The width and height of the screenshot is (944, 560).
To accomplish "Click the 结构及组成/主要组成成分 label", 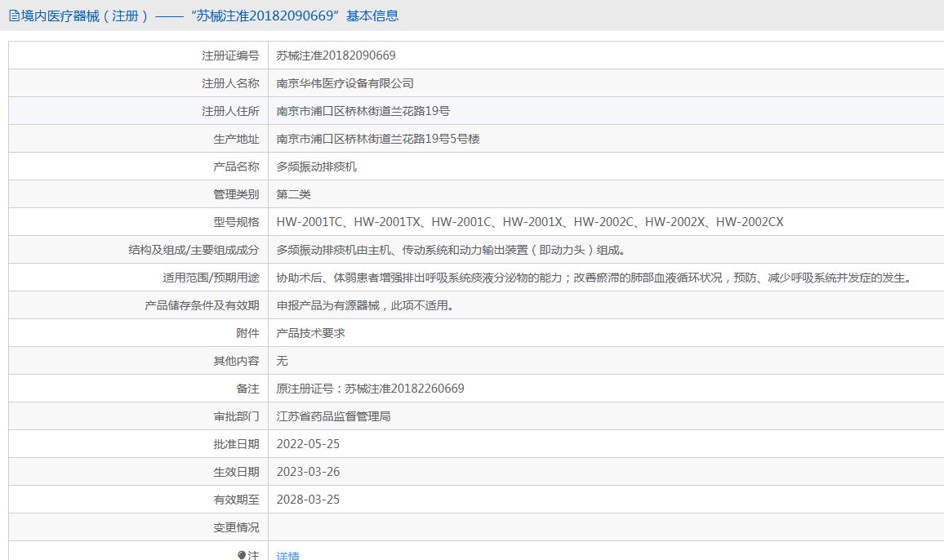I will [194, 250].
